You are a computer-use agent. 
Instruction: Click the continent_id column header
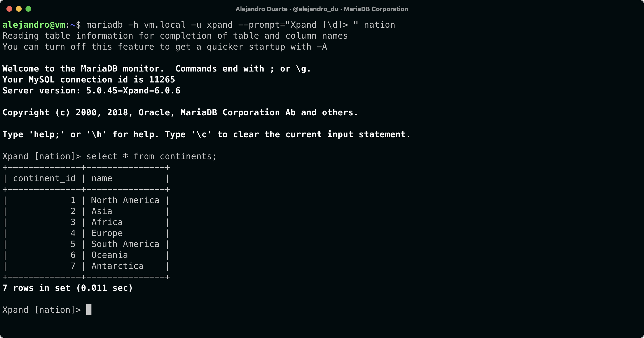click(44, 178)
